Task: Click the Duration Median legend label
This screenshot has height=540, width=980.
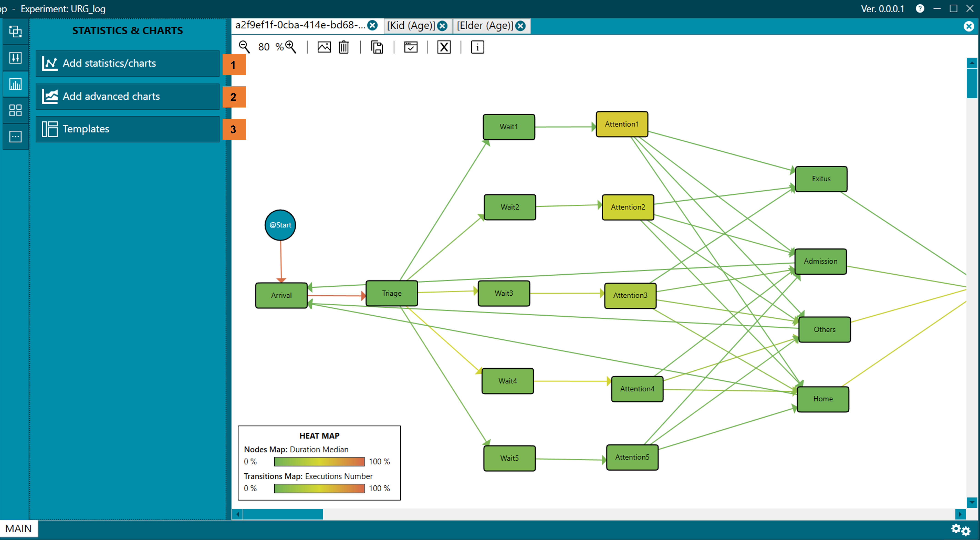Action: pyautogui.click(x=319, y=449)
